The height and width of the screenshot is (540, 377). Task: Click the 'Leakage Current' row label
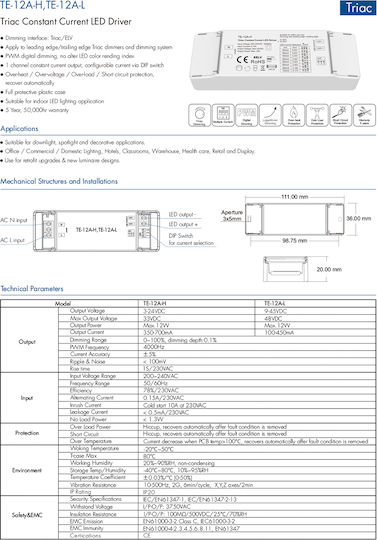(89, 412)
